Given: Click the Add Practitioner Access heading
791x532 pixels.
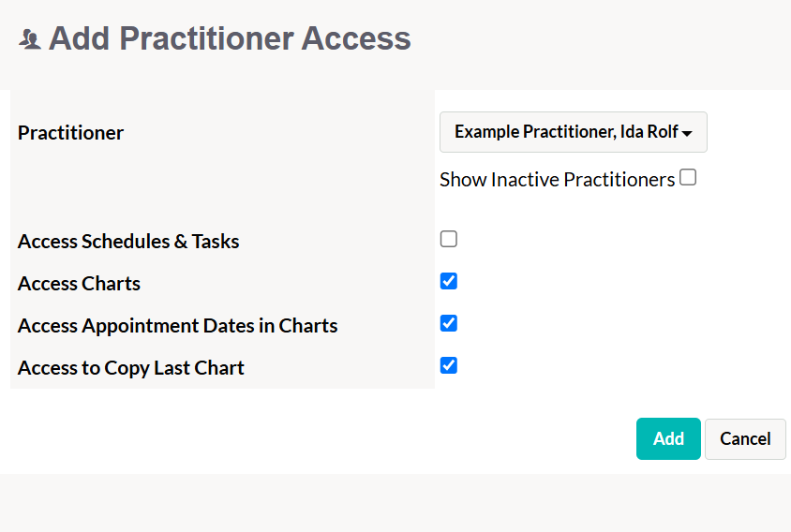Looking at the screenshot, I should pos(230,38).
